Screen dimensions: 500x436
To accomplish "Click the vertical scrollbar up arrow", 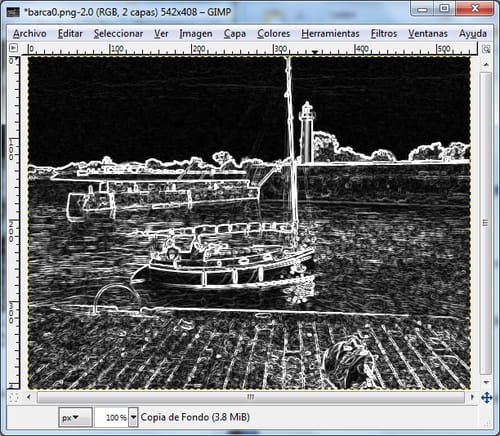I will [486, 64].
